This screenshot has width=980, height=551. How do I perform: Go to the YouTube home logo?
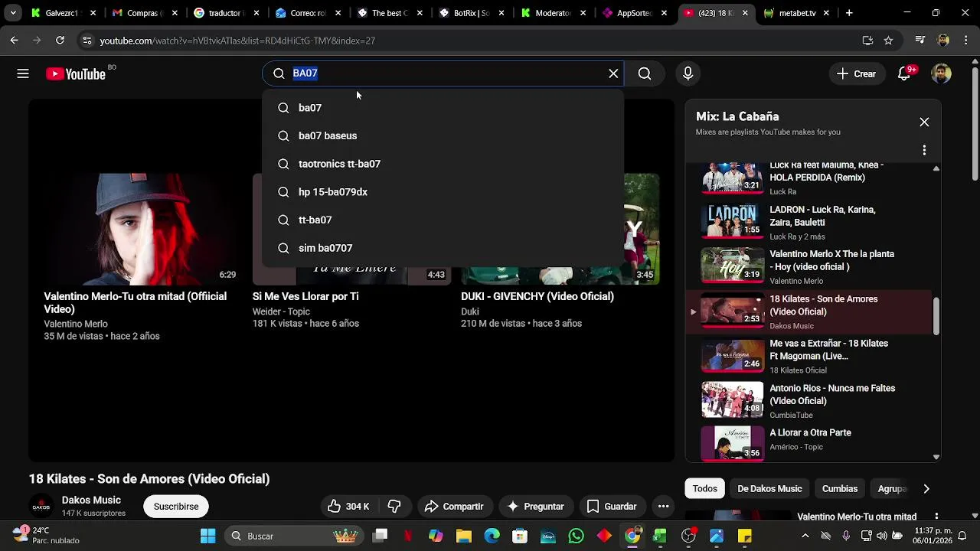pos(76,73)
